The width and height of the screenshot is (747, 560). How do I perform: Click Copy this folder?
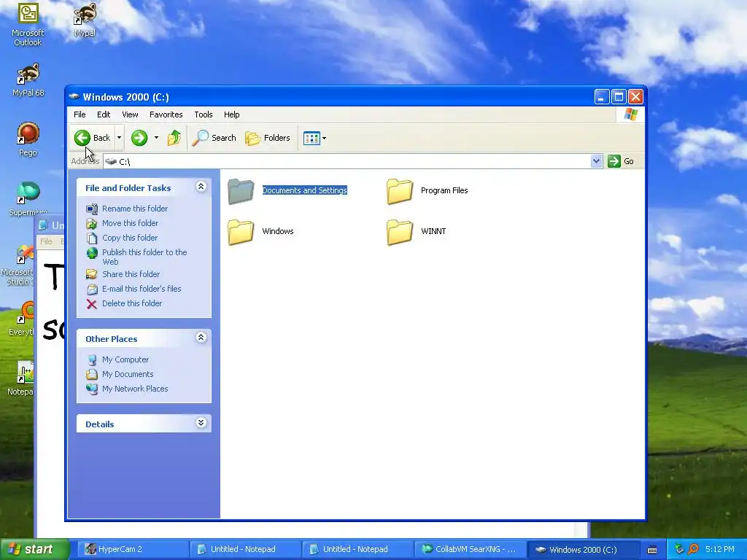click(x=130, y=238)
